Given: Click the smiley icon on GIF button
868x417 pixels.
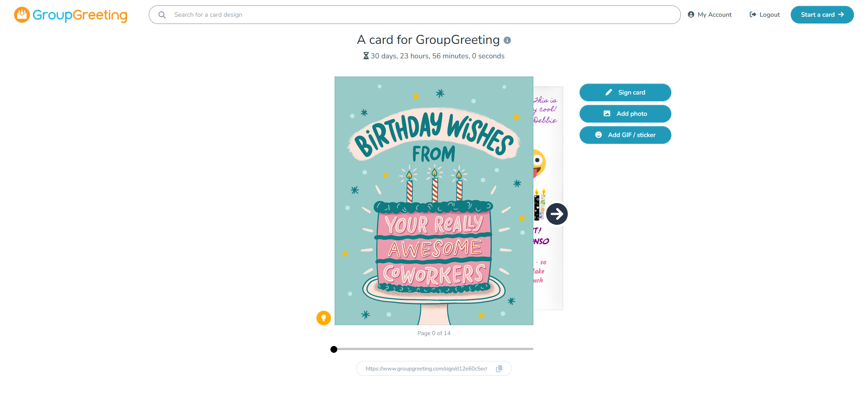Looking at the screenshot, I should point(599,135).
